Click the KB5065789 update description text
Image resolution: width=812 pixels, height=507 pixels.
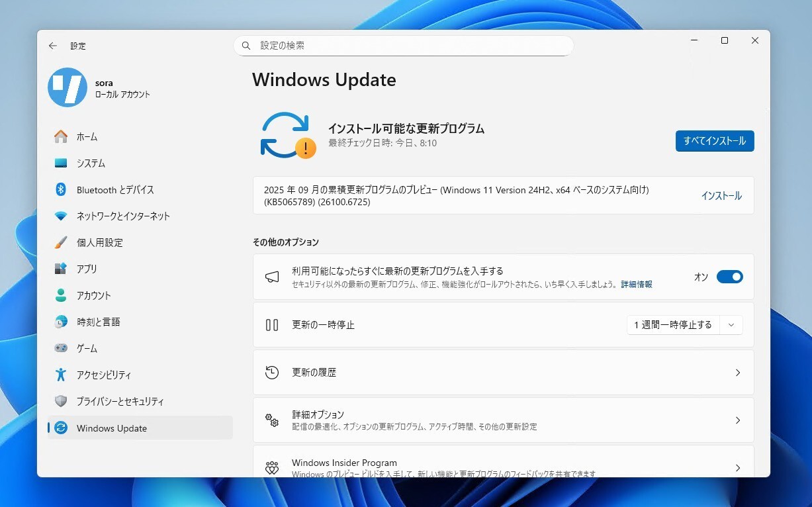click(457, 195)
